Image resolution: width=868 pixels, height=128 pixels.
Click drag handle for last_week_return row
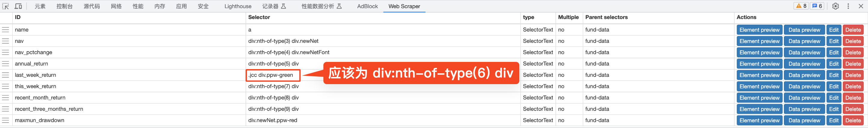point(6,75)
